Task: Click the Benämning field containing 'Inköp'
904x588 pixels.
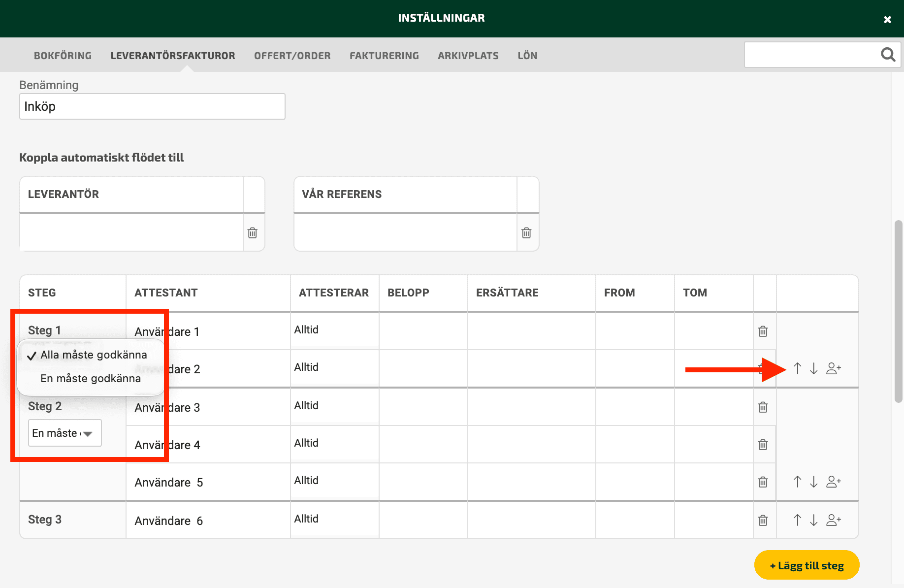Action: (x=152, y=106)
